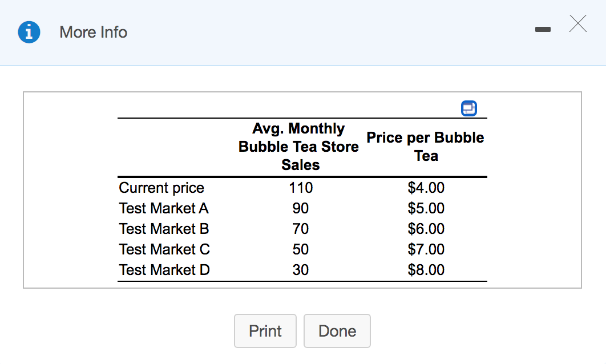
Task: Click the sales value 90
Action: [301, 208]
